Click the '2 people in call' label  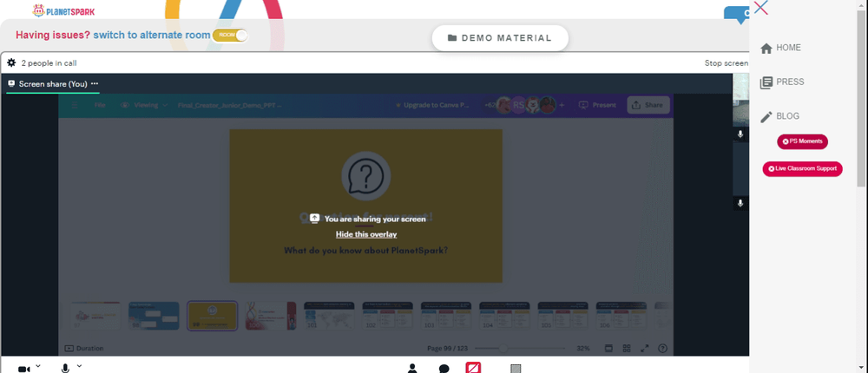point(49,63)
